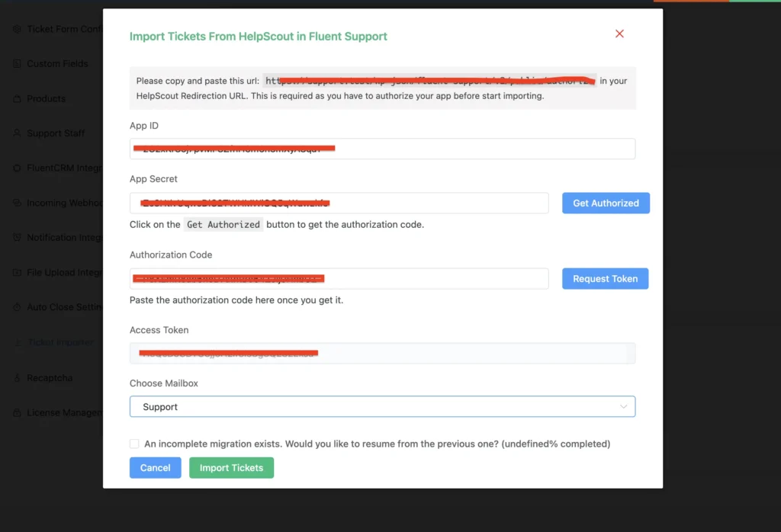
Task: Click the Incoming Webhook icon
Action: [17, 203]
